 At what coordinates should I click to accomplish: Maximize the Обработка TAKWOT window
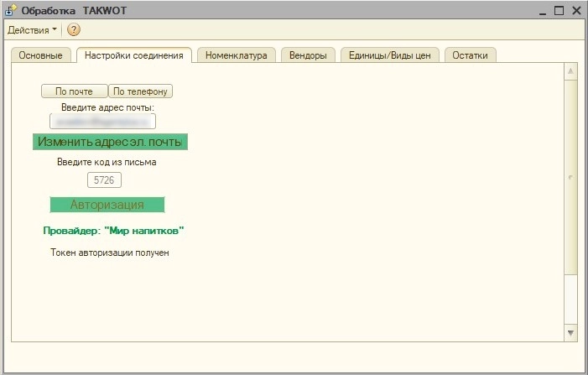557,11
